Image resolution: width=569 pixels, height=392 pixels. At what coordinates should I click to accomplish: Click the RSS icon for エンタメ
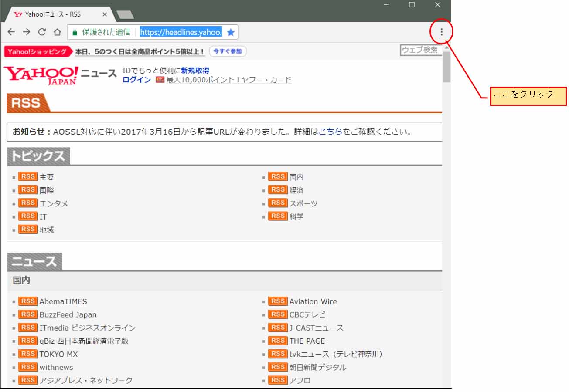coord(28,203)
